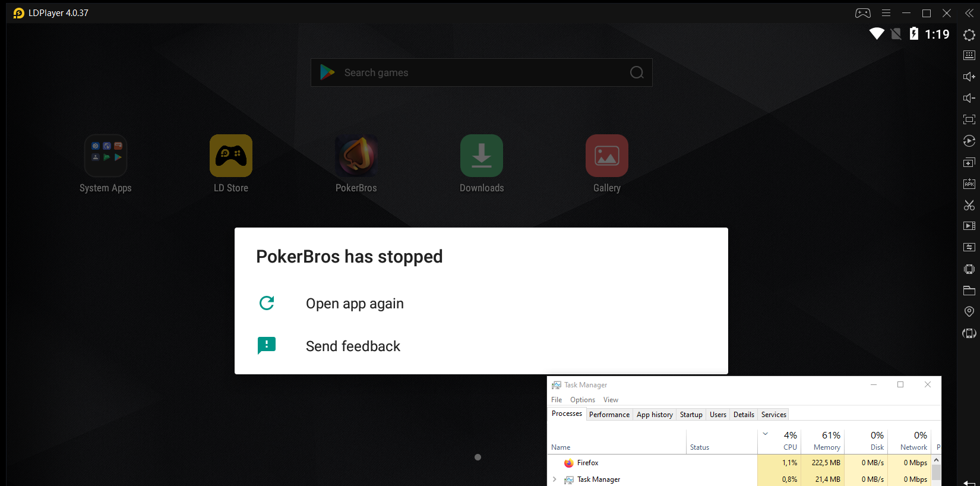Rotate screen using the rotate icon
Viewport: 980px width, 486px height.
tap(969, 333)
